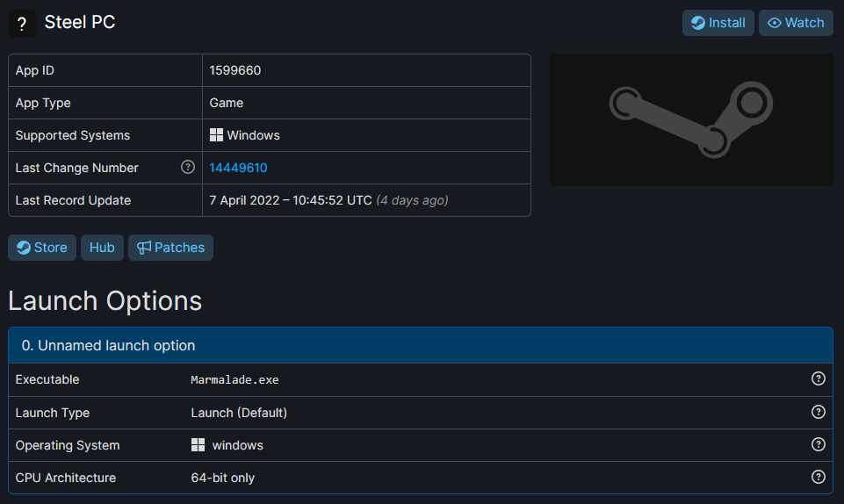Image resolution: width=844 pixels, height=504 pixels.
Task: Click the 'Game' app type value
Action: click(x=226, y=103)
